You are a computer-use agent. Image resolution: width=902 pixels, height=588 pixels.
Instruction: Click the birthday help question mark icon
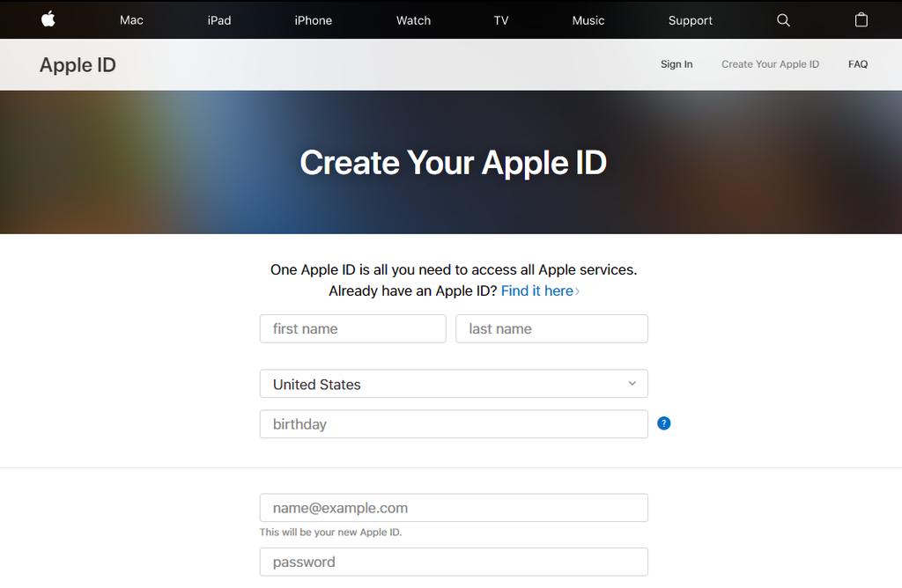(664, 423)
